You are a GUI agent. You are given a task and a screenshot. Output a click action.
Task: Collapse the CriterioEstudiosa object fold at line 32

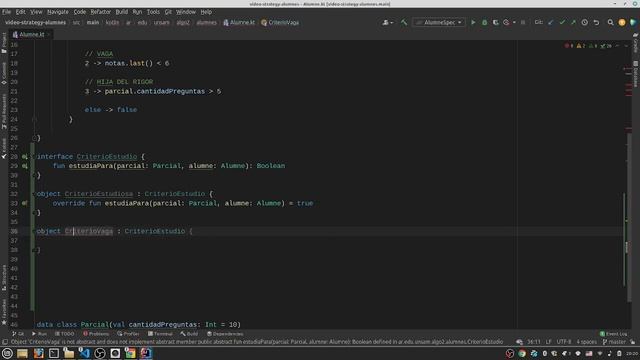tap(34, 194)
